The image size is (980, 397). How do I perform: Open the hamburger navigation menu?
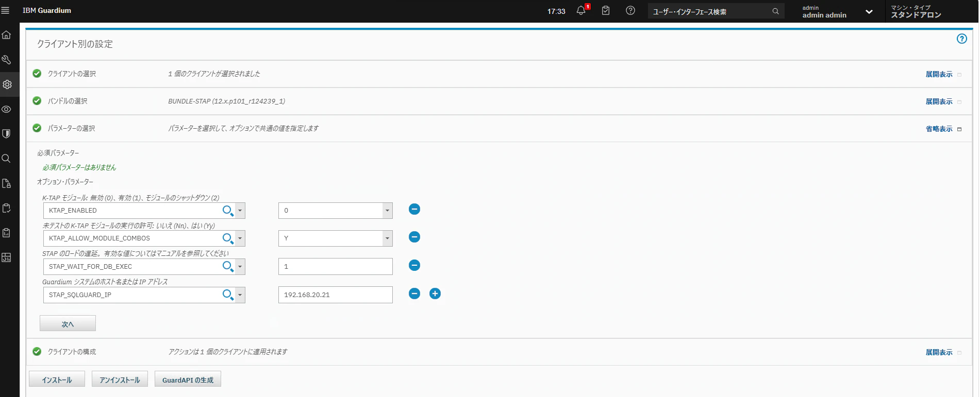[x=6, y=10]
